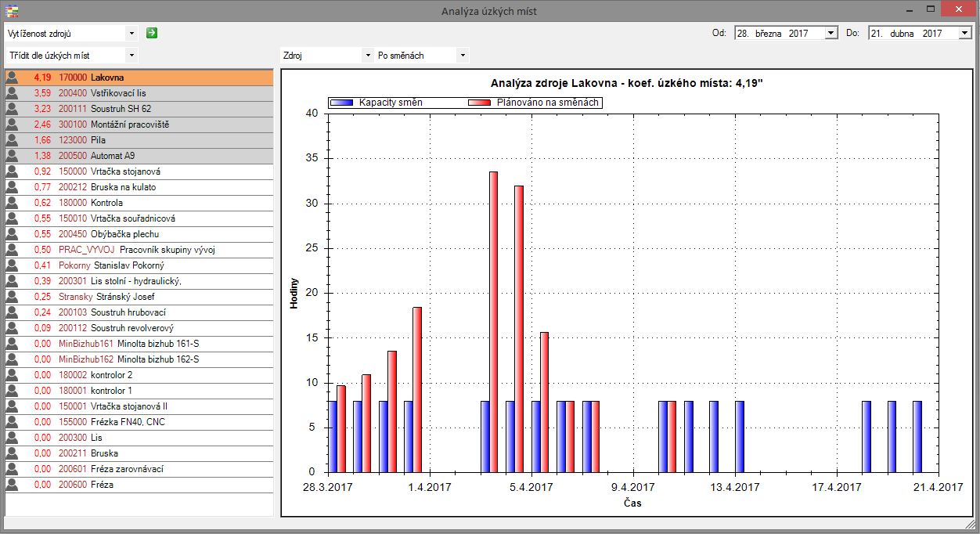Click the person icon beside Minolta bizhub 162-S
The height and width of the screenshot is (534, 980).
click(12, 359)
